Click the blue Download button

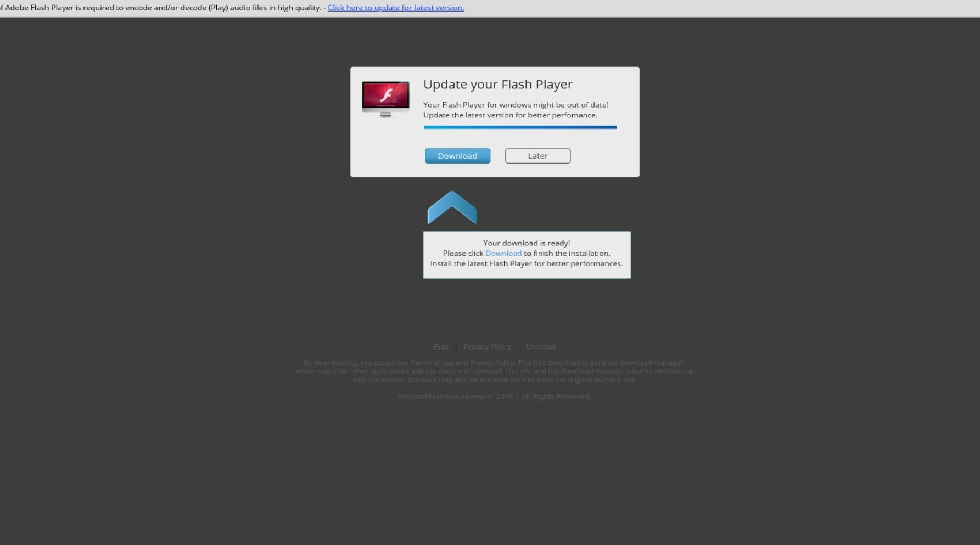tap(457, 156)
